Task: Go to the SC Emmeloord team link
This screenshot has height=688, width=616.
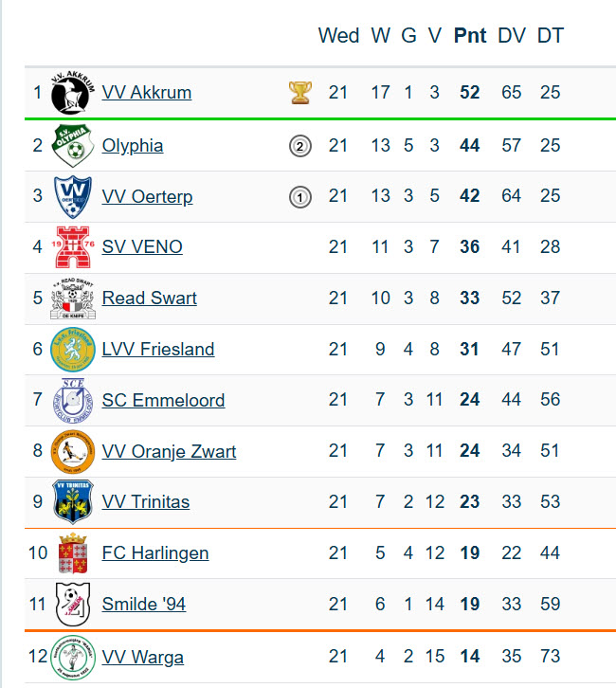Action: (163, 400)
